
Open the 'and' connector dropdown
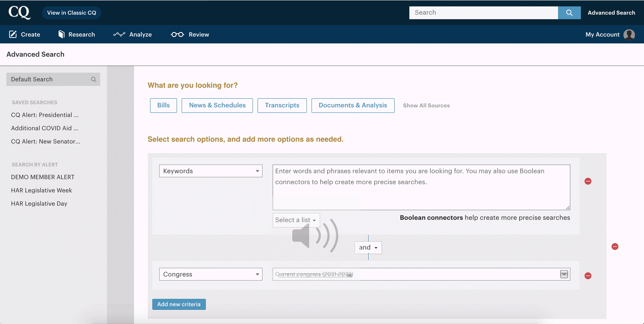[x=368, y=247]
